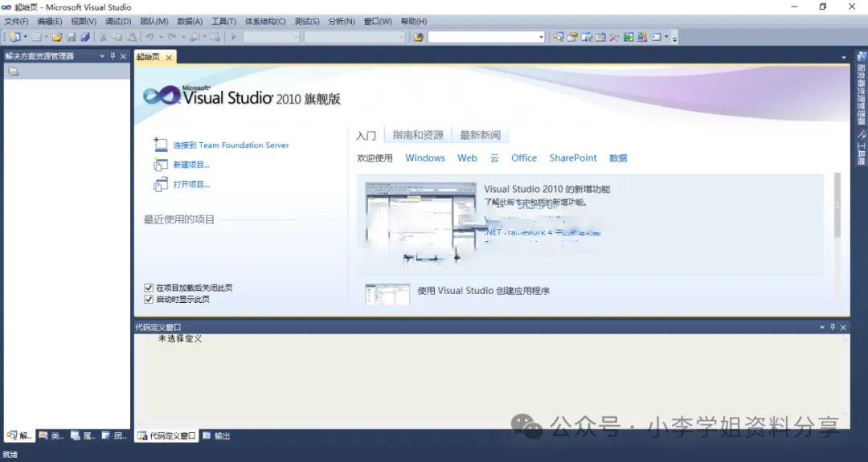Open the active documents list dropdown
The height and width of the screenshot is (462, 868).
[x=844, y=58]
